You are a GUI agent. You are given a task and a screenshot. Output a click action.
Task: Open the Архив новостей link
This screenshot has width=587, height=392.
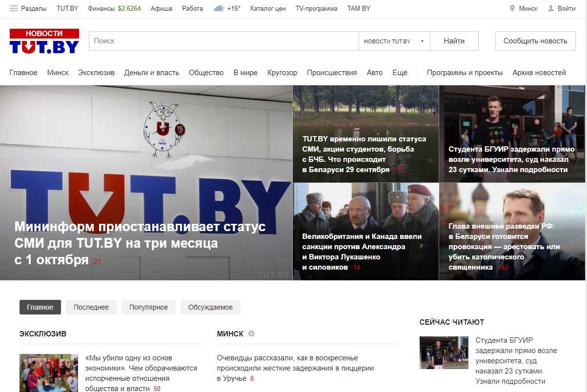[x=539, y=73]
